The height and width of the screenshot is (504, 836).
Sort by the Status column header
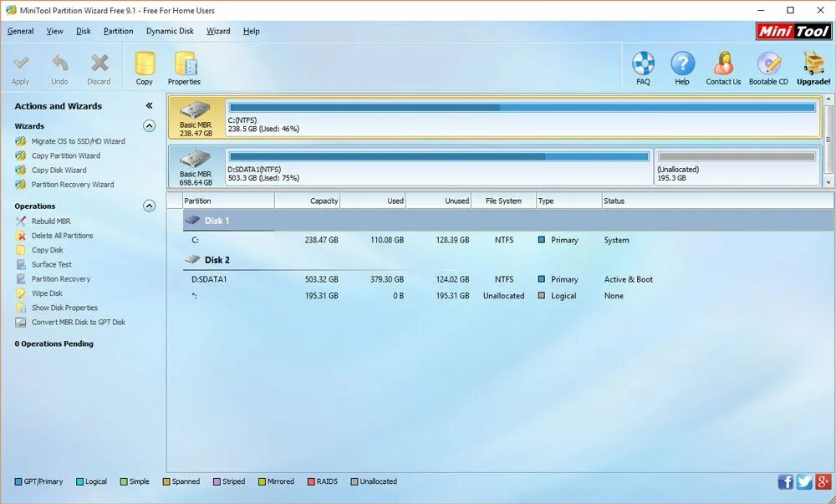coord(717,201)
